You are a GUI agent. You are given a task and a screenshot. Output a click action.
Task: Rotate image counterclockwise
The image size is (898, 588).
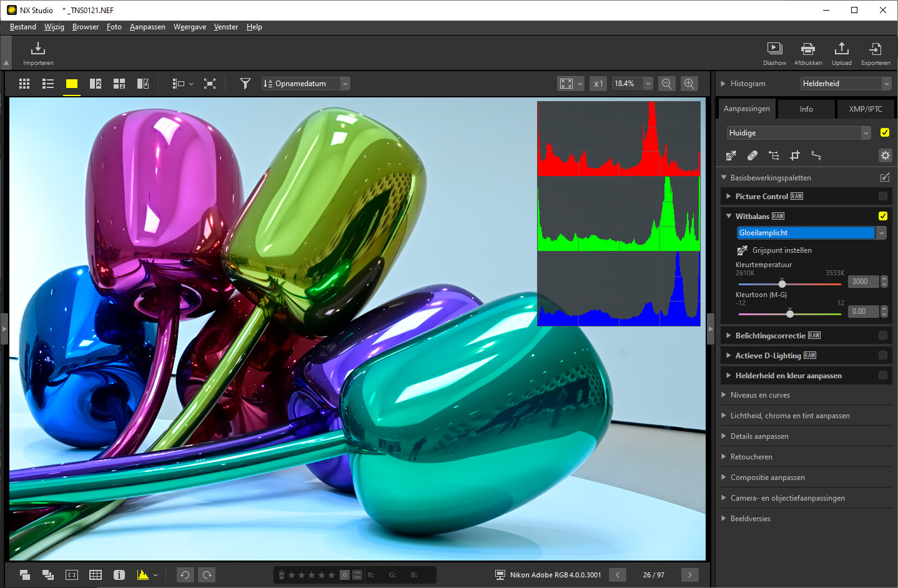(x=185, y=575)
